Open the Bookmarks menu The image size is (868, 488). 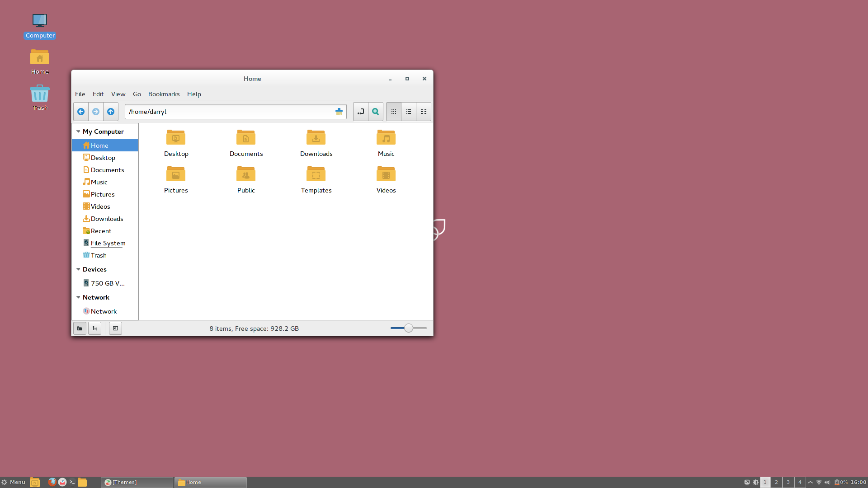tap(164, 94)
